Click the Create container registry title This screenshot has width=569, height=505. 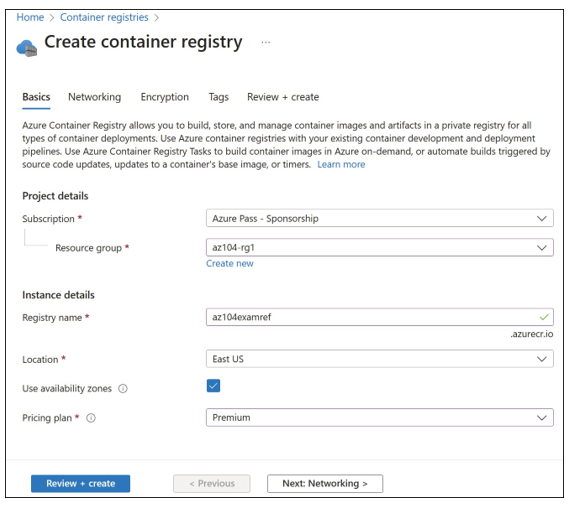coord(143,42)
